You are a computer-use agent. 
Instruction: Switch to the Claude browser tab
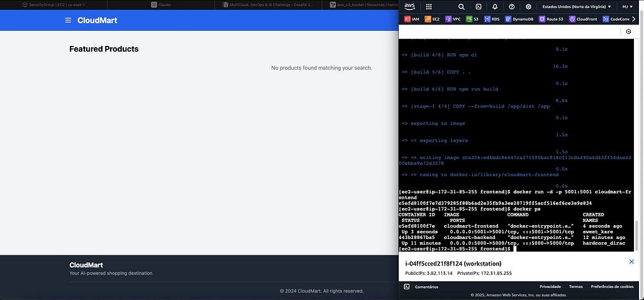[x=160, y=5]
